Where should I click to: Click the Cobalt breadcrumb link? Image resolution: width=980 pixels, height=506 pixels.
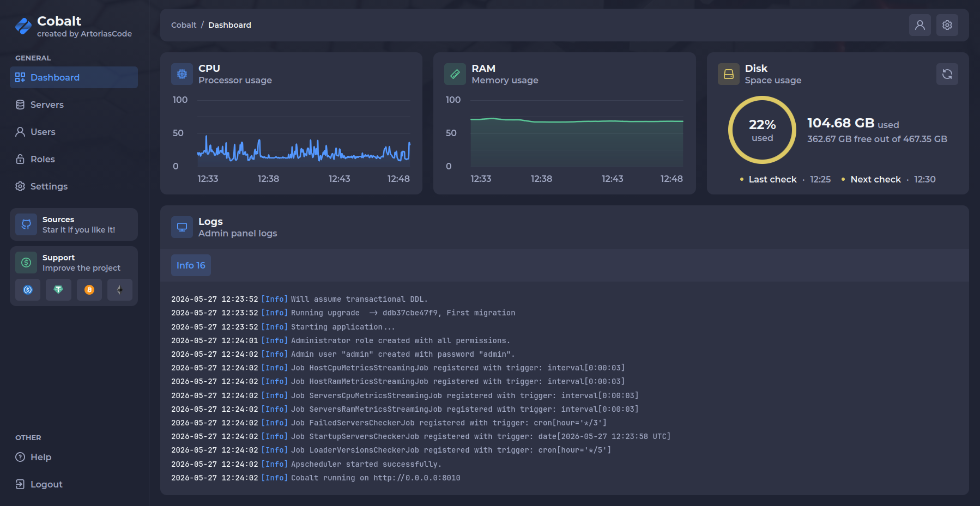pyautogui.click(x=184, y=25)
